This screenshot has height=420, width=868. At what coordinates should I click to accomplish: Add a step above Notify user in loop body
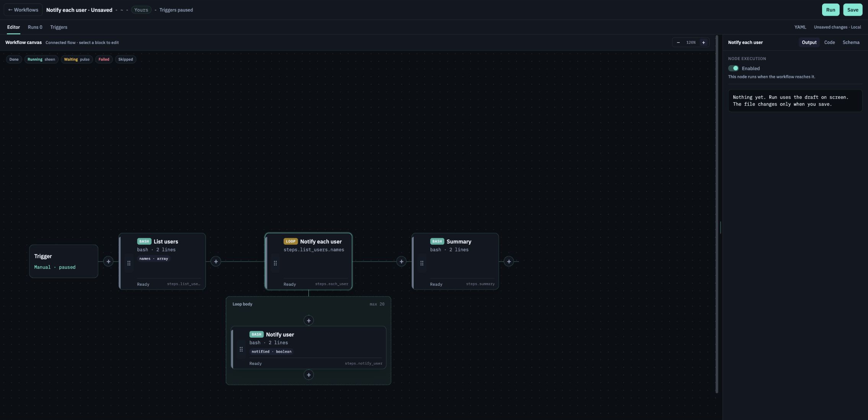[308, 321]
